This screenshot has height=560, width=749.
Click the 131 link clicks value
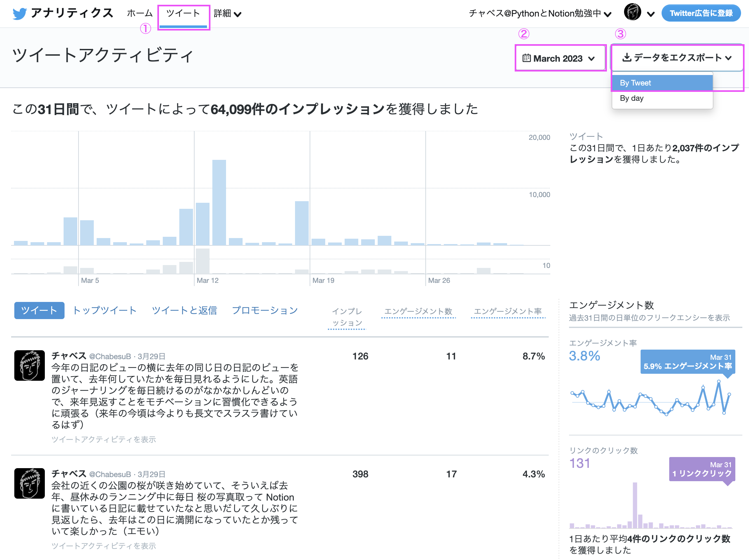click(x=580, y=463)
